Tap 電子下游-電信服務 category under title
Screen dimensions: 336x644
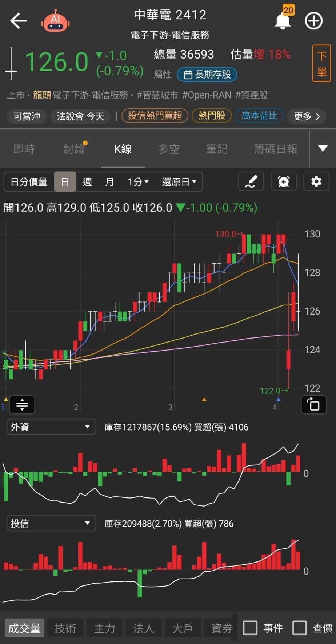[170, 35]
